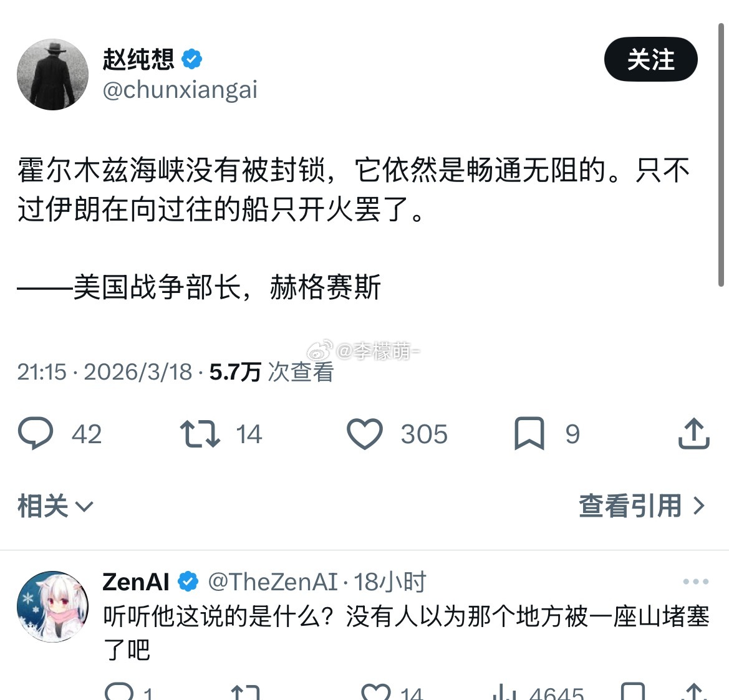The image size is (729, 700).
Task: Bookmark the main tweet
Action: tap(531, 434)
